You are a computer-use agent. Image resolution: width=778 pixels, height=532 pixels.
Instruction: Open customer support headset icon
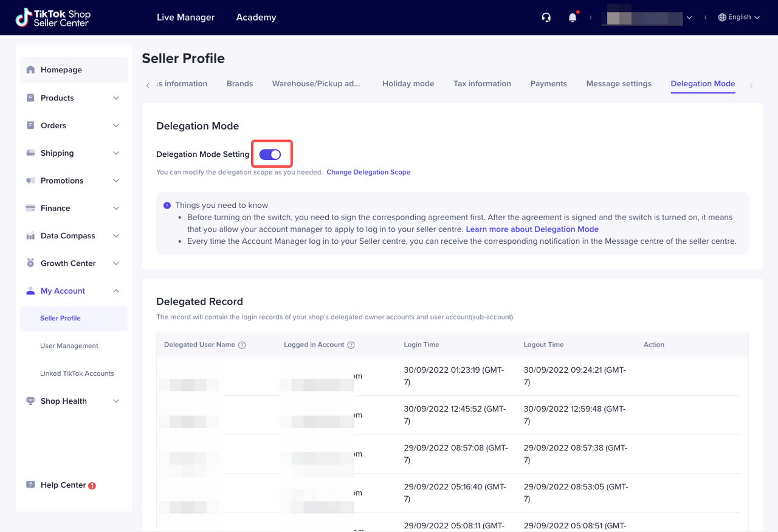[546, 18]
